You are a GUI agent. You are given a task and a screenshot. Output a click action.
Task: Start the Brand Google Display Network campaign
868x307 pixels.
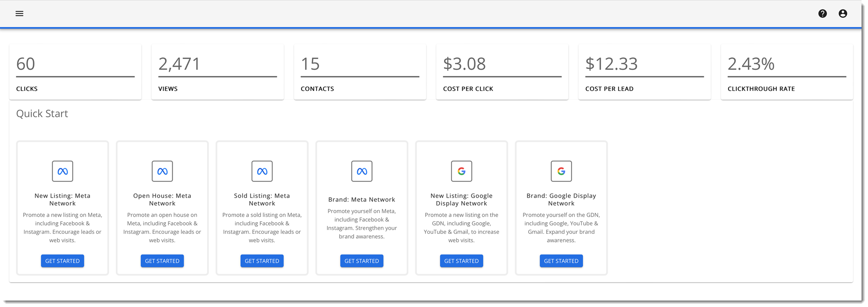561,261
